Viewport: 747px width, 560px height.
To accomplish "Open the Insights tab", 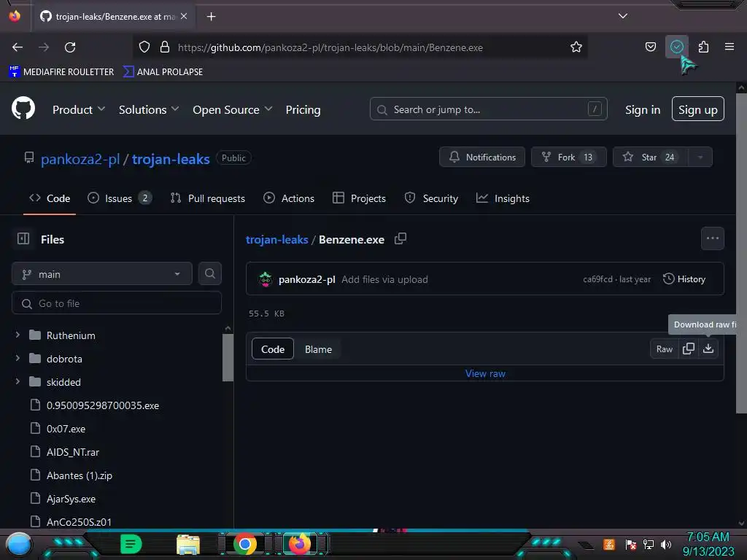I will pyautogui.click(x=503, y=198).
